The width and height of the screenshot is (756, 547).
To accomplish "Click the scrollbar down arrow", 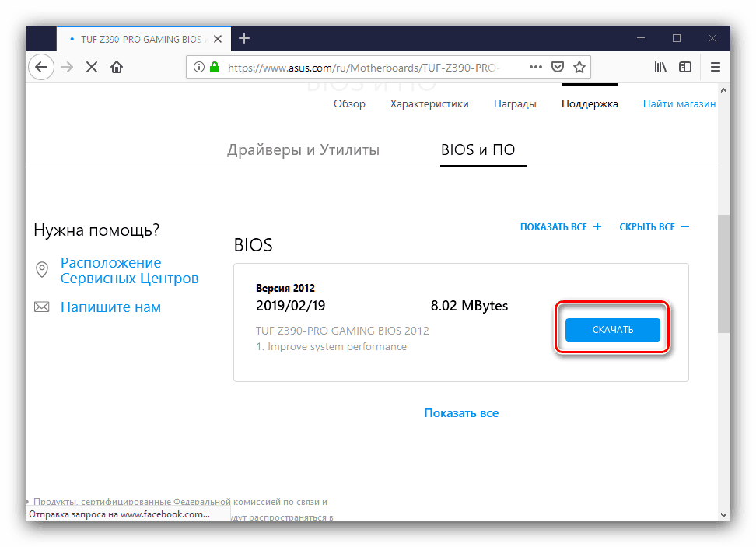I will [x=723, y=514].
